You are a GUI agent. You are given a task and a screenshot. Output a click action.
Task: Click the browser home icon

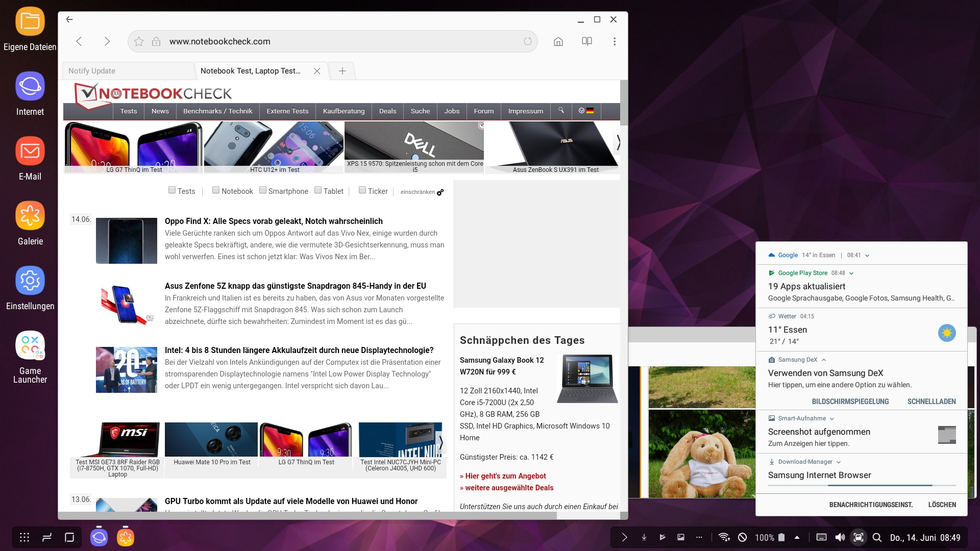click(x=558, y=42)
